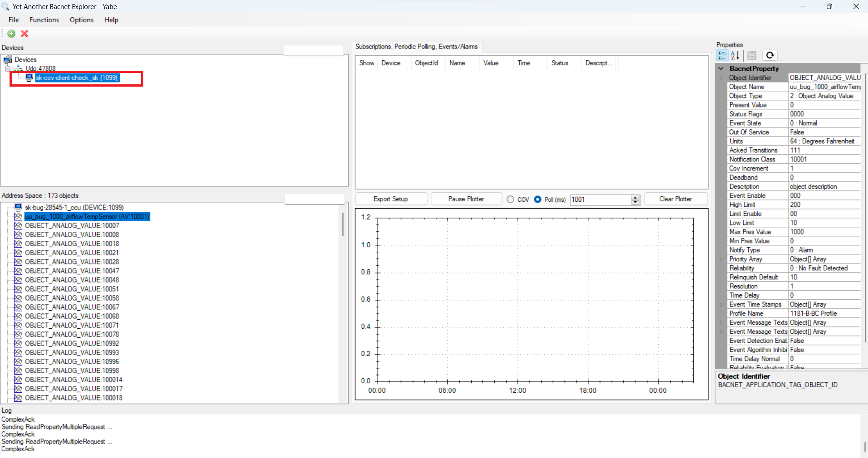Sort properties alphabetically with A-Z icon
This screenshot has width=868, height=458.
[735, 55]
